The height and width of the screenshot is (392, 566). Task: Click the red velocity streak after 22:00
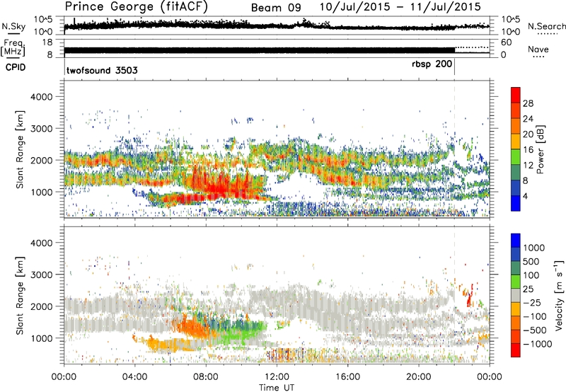(469, 295)
